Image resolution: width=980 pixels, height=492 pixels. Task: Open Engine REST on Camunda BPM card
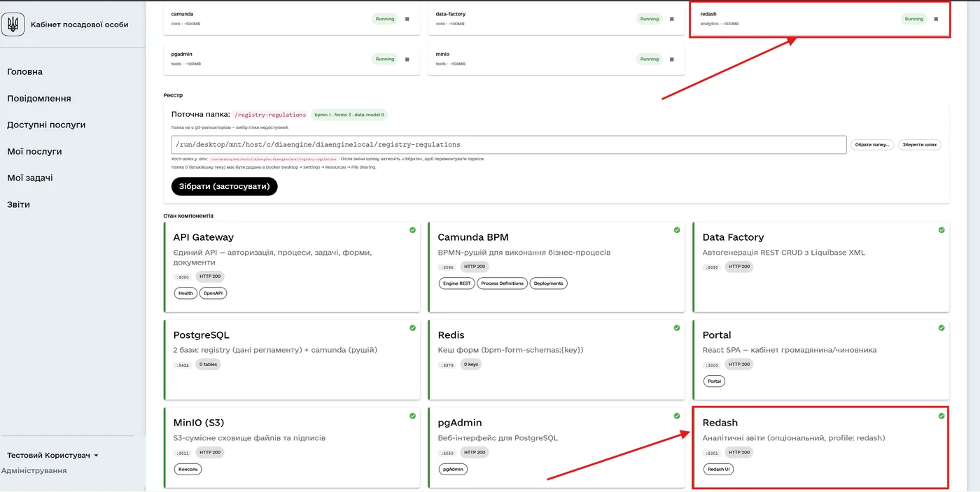[x=456, y=283]
